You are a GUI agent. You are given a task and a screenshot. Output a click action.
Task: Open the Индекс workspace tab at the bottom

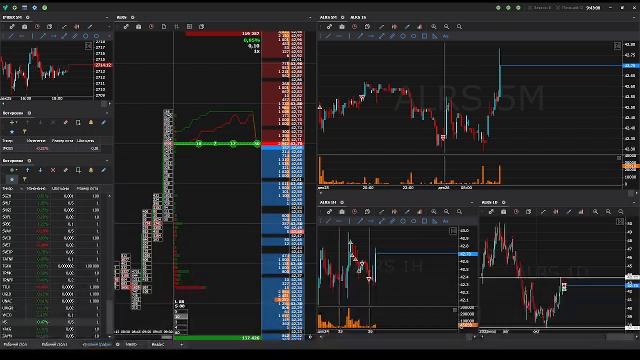pos(158,344)
